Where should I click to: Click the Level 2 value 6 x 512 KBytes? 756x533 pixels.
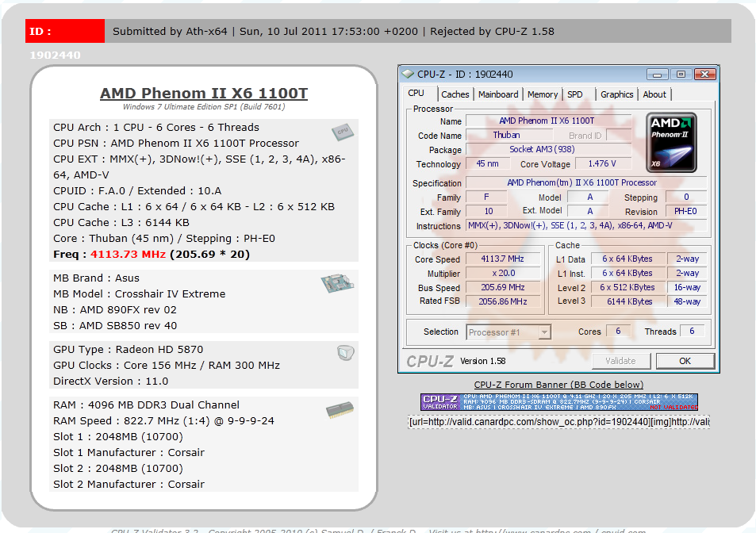(627, 287)
